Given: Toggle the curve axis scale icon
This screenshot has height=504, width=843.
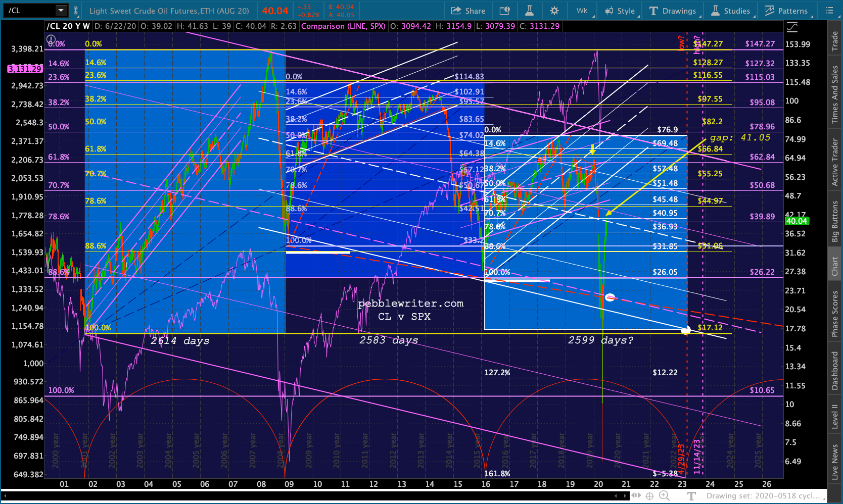Looking at the screenshot, I should coord(792,27).
